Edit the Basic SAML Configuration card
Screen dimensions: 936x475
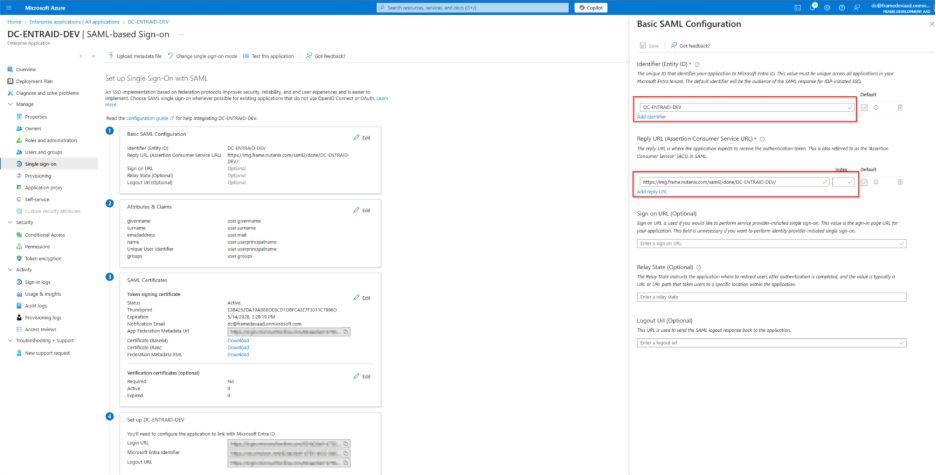pyautogui.click(x=361, y=137)
